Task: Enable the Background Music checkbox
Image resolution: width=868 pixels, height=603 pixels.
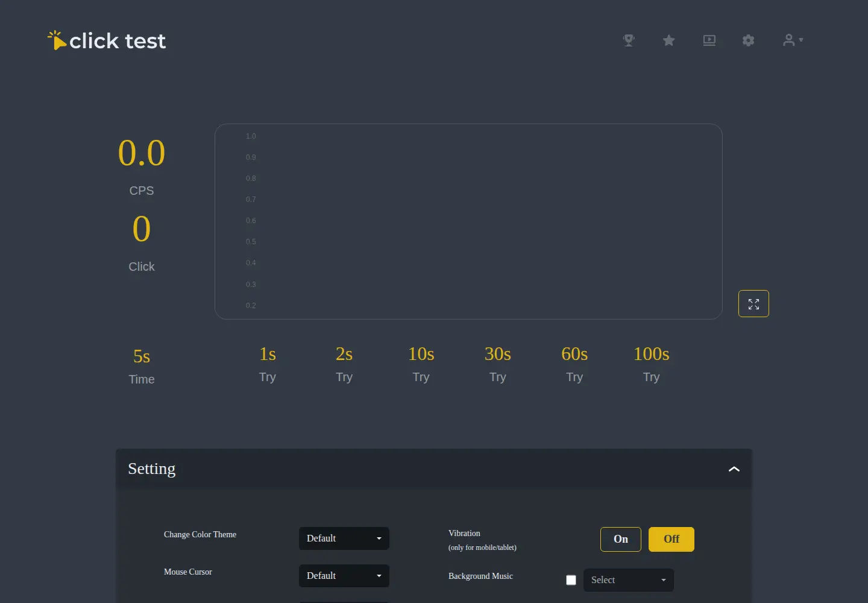Action: [571, 580]
